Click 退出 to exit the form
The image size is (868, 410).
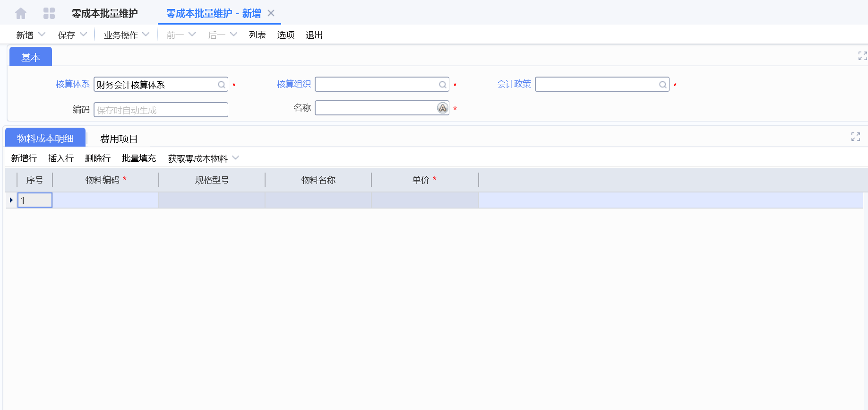[314, 35]
